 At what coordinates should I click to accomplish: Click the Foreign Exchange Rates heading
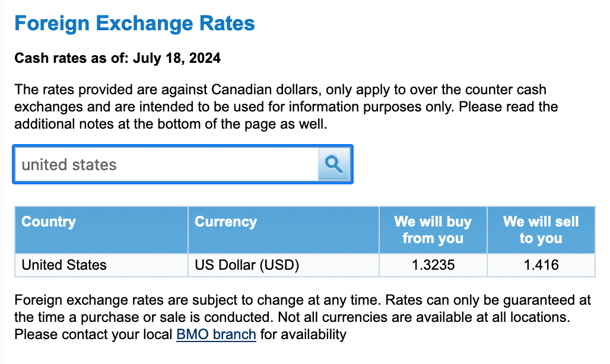click(135, 24)
